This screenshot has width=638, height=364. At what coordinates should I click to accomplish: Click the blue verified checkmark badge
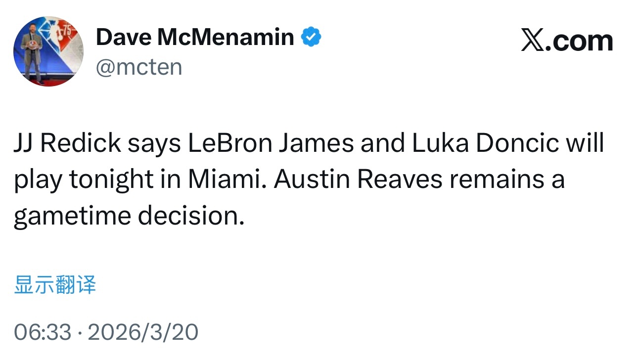(311, 38)
